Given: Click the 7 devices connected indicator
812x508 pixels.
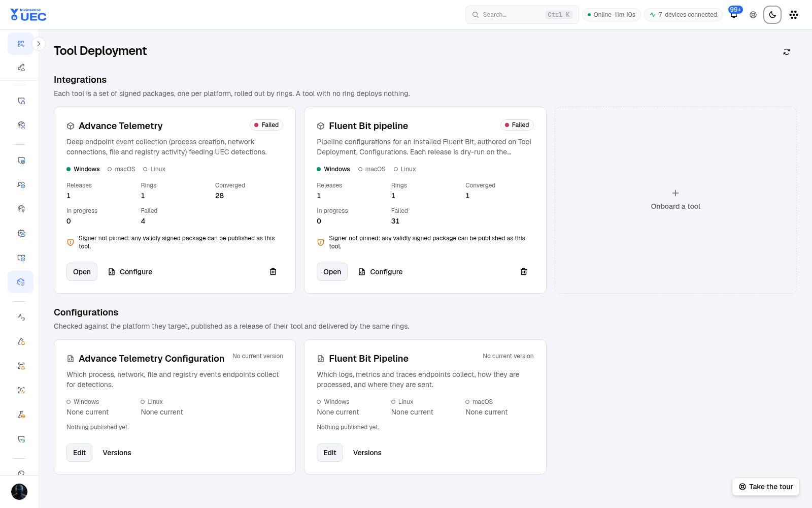Looking at the screenshot, I should click(x=683, y=15).
